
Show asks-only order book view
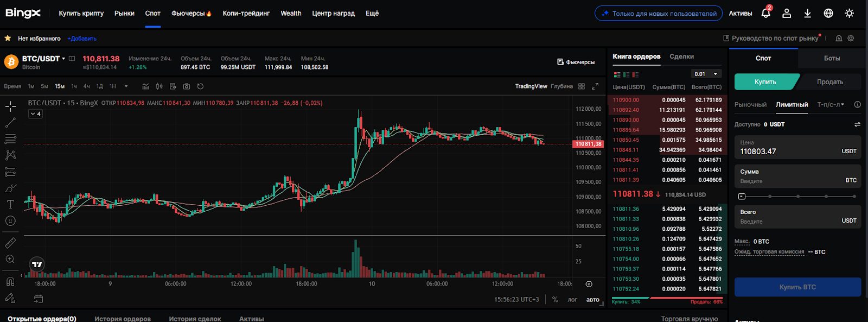[x=635, y=74]
